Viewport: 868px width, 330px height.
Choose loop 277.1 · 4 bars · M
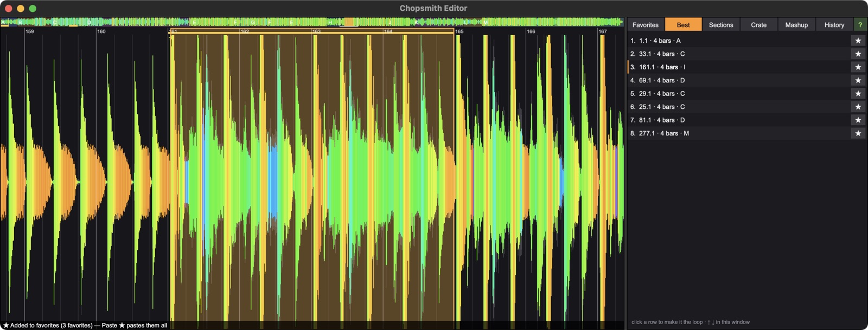click(739, 133)
